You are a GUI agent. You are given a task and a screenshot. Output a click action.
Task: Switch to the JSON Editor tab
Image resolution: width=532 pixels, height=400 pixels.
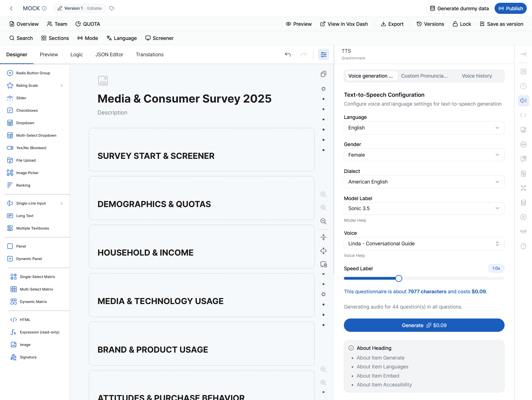tap(109, 55)
